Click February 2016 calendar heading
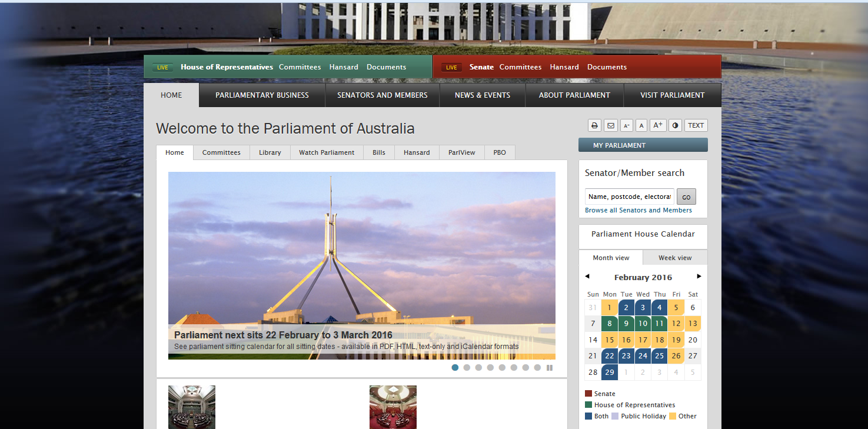Viewport: 868px width, 429px height. click(643, 278)
